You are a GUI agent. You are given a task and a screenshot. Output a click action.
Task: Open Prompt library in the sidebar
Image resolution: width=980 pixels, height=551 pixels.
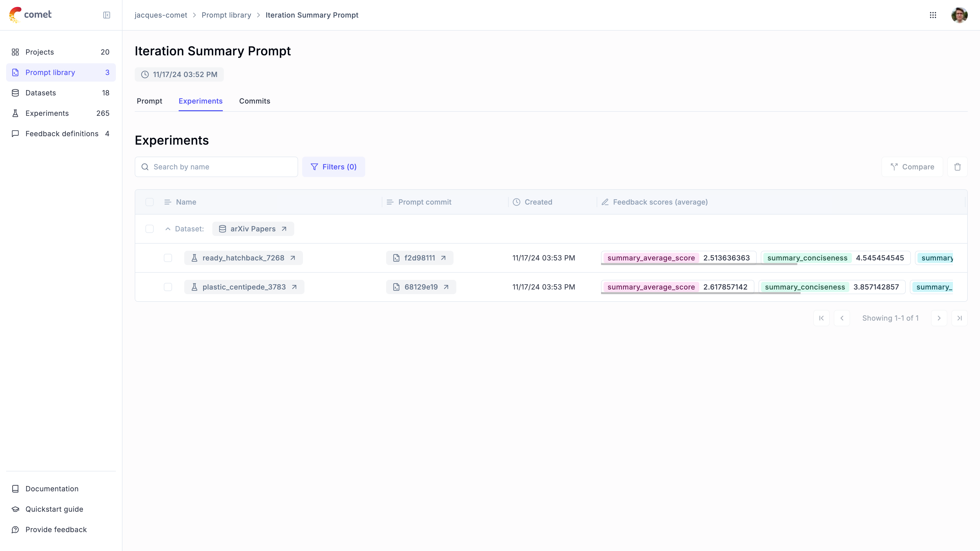coord(61,72)
